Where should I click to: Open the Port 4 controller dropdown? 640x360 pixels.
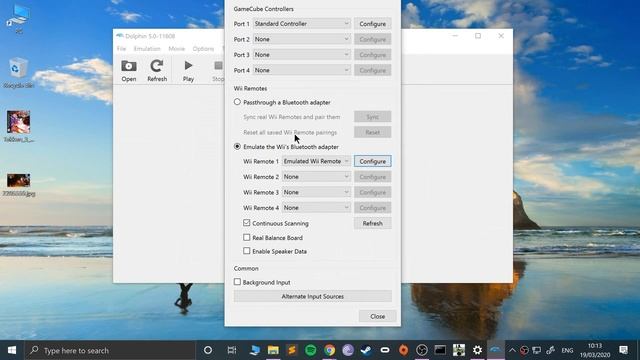click(x=302, y=70)
